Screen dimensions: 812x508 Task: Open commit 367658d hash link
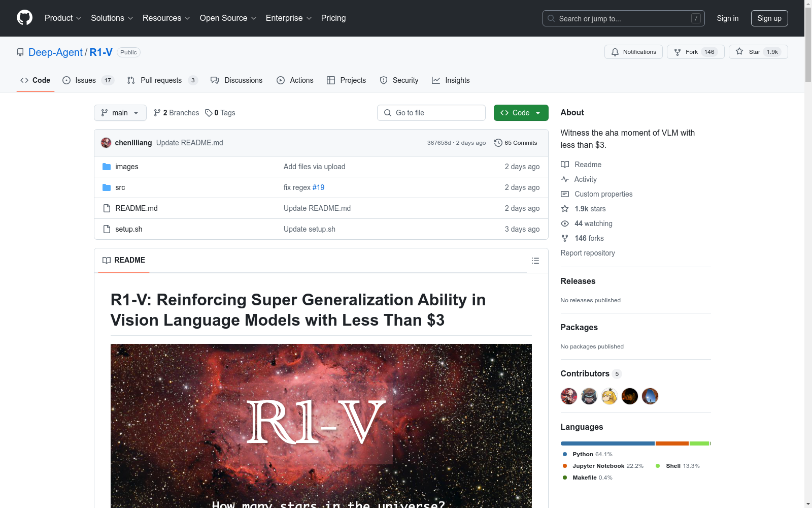[439, 143]
